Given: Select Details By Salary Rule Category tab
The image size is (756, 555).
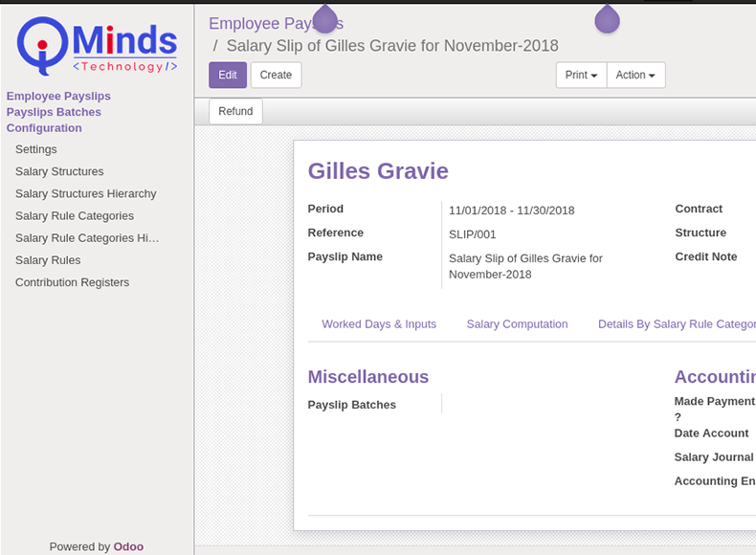Looking at the screenshot, I should tap(676, 324).
